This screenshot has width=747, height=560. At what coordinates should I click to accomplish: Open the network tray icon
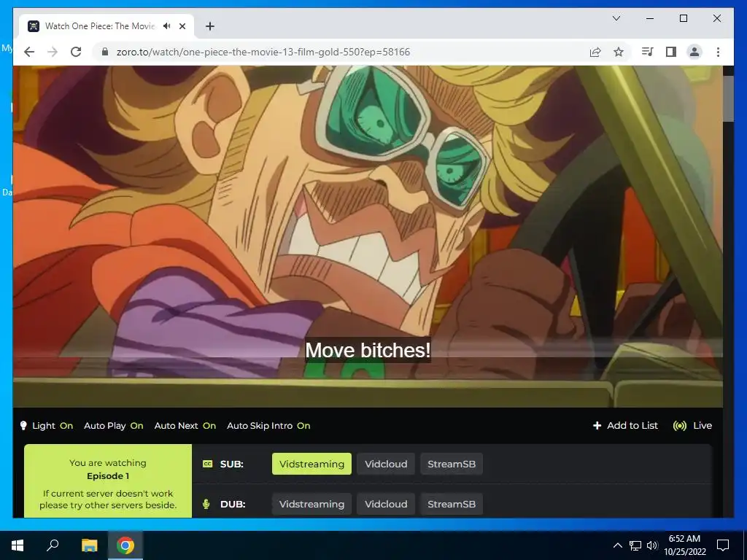coord(635,545)
